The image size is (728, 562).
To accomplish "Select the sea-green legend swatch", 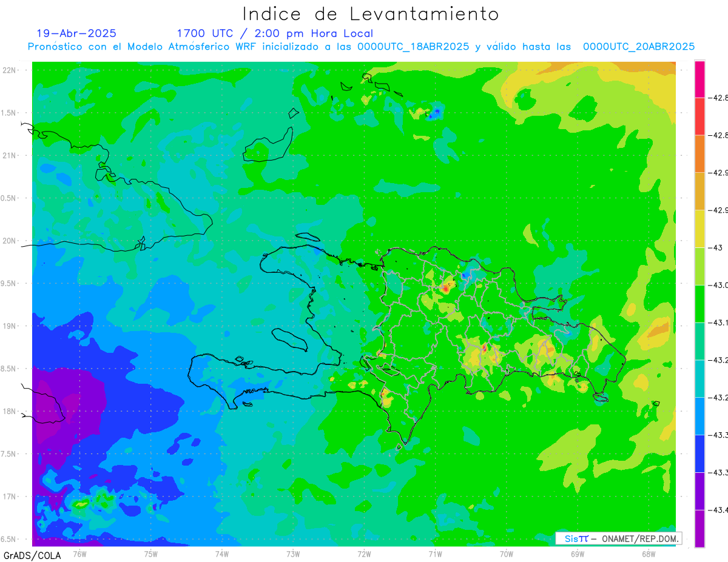I will point(699,341).
